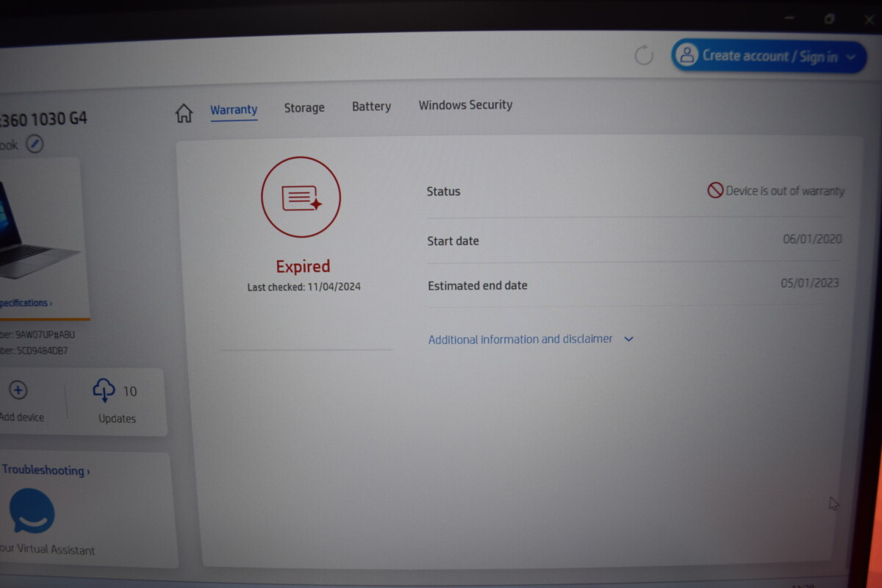Click the Add device label
This screenshot has height=588, width=882.
[22, 417]
